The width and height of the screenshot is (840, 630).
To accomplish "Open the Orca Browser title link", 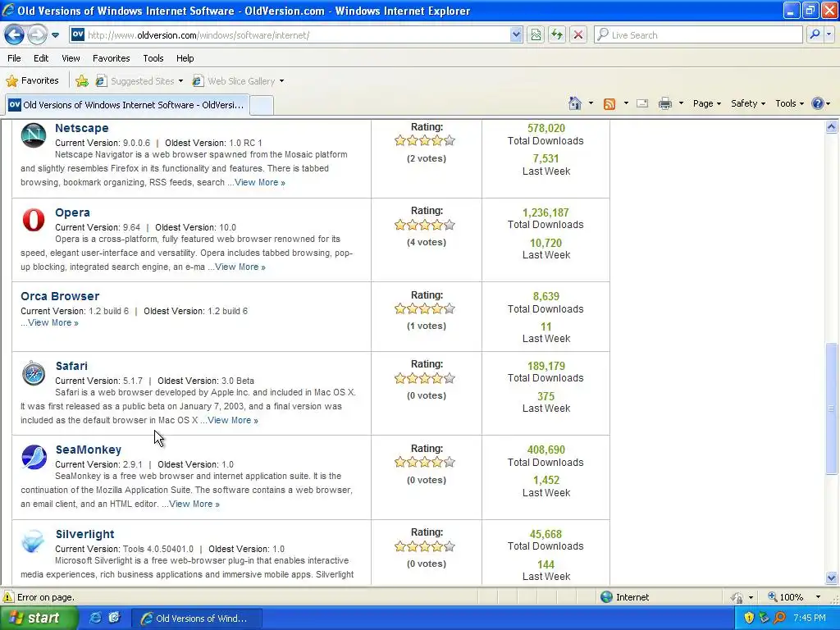I will 60,296.
